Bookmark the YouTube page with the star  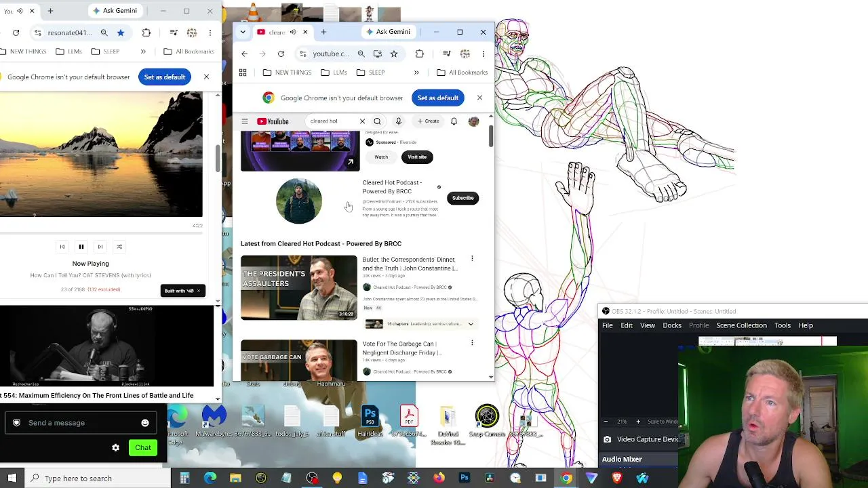pyautogui.click(x=394, y=54)
